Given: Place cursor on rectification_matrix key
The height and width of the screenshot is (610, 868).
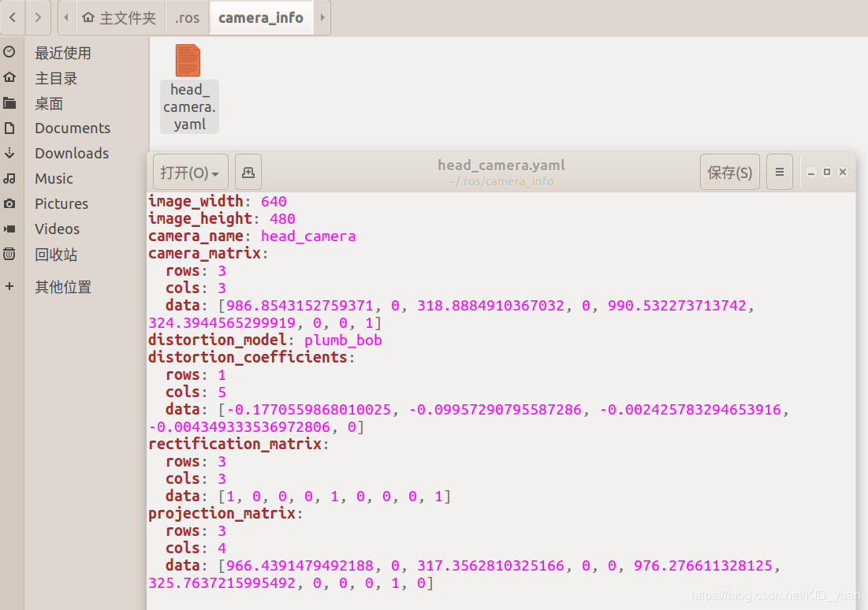Looking at the screenshot, I should click(x=235, y=444).
